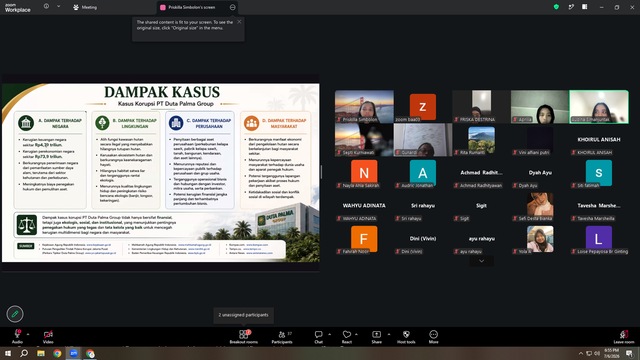The height and width of the screenshot is (360, 640).
Task: Select Audric Jonathan's A avatar
Action: [x=423, y=173]
